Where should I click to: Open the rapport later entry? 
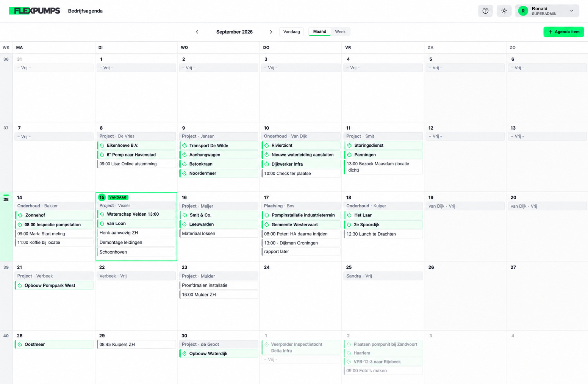coord(301,252)
